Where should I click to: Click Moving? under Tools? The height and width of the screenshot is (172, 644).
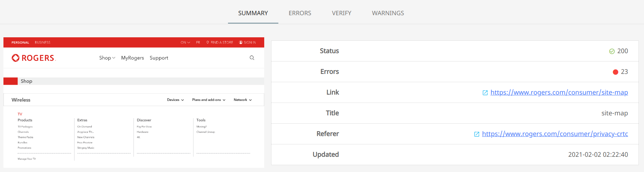[201, 127]
